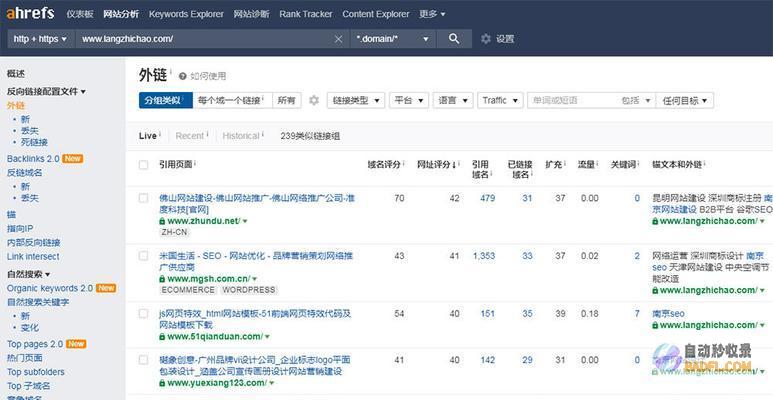Open the *.domain/* mode dropdown
Screen dimensions: 773x400
click(393, 39)
